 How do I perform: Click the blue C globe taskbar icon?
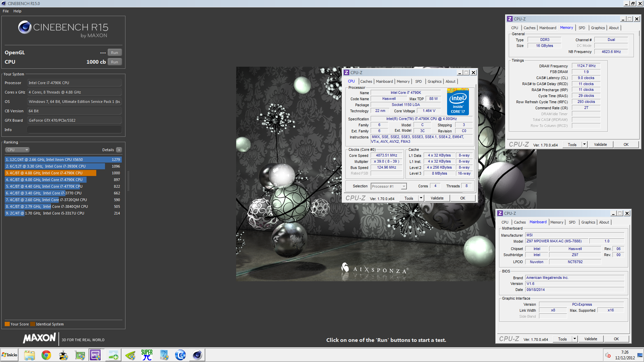coord(180,355)
